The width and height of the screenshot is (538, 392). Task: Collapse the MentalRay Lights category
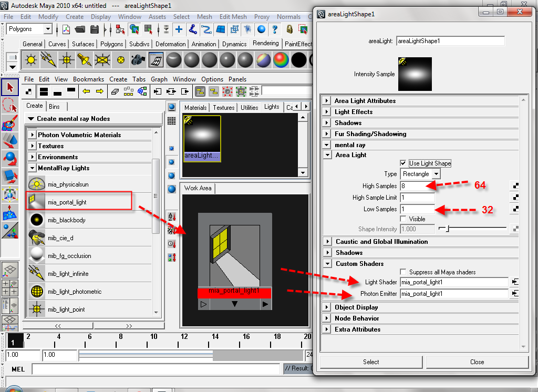pos(32,168)
